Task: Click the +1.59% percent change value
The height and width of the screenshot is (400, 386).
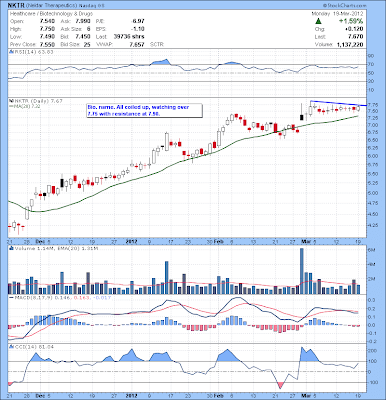Action: [x=351, y=21]
